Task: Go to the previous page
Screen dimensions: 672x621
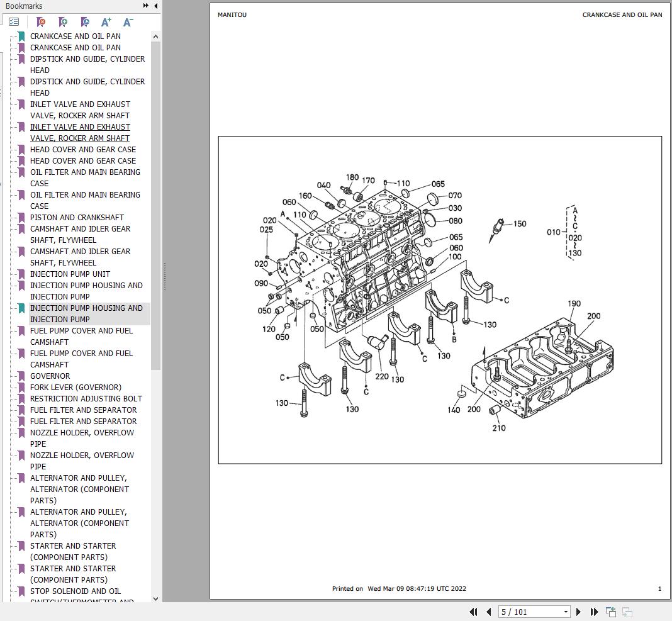Action: (x=488, y=612)
